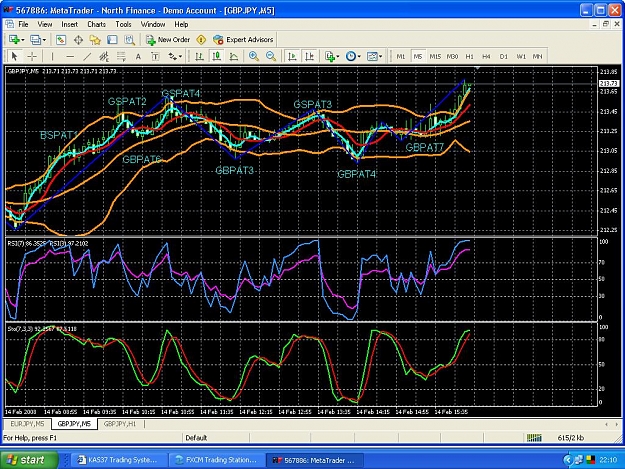The image size is (625, 469).
Task: Open the Strategy Tester icon
Action: [x=129, y=40]
